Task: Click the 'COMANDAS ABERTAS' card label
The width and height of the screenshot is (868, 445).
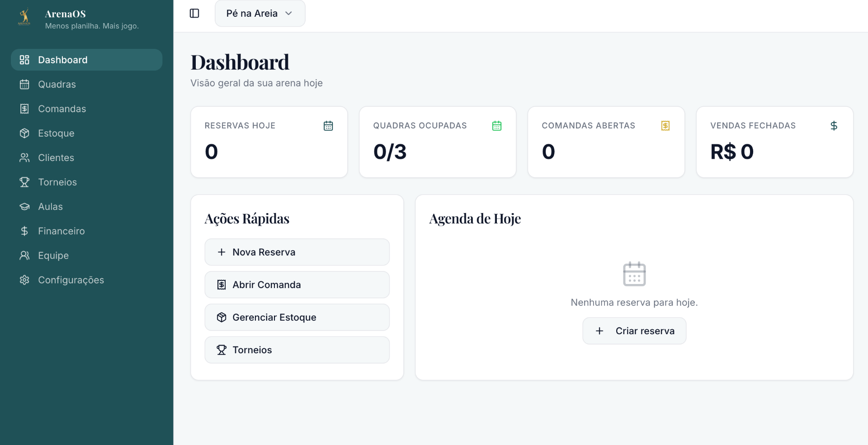Action: (x=589, y=125)
